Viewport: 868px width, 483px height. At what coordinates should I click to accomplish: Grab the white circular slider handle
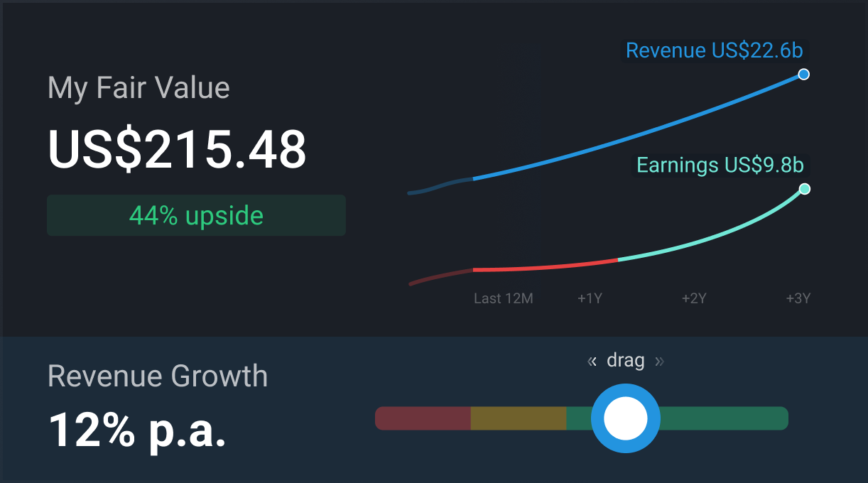(625, 418)
